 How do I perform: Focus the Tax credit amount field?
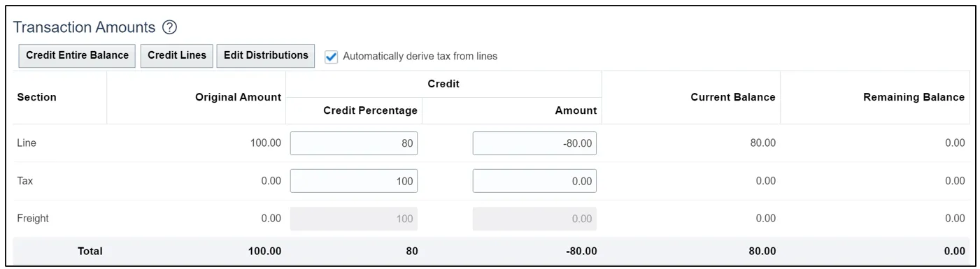tap(534, 181)
